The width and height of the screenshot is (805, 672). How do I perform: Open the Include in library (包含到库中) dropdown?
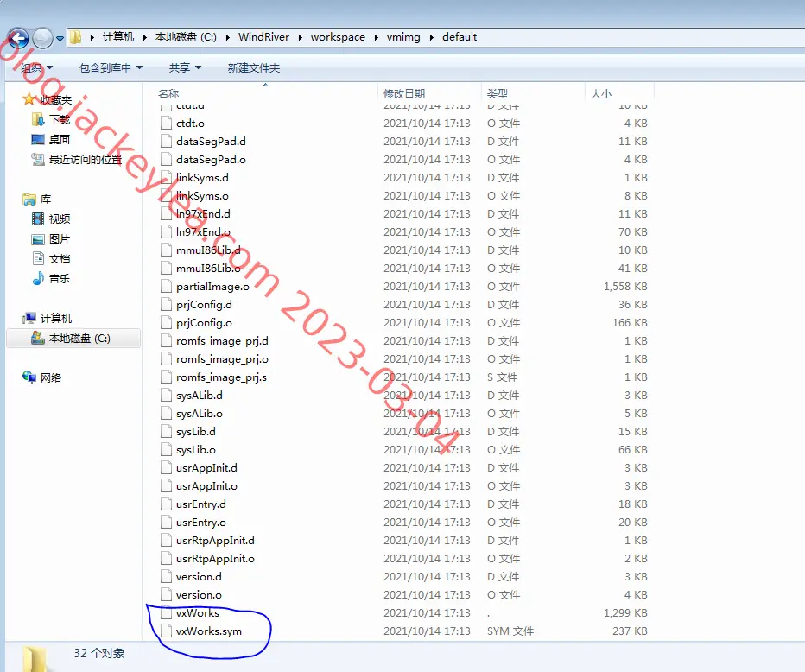pos(111,67)
